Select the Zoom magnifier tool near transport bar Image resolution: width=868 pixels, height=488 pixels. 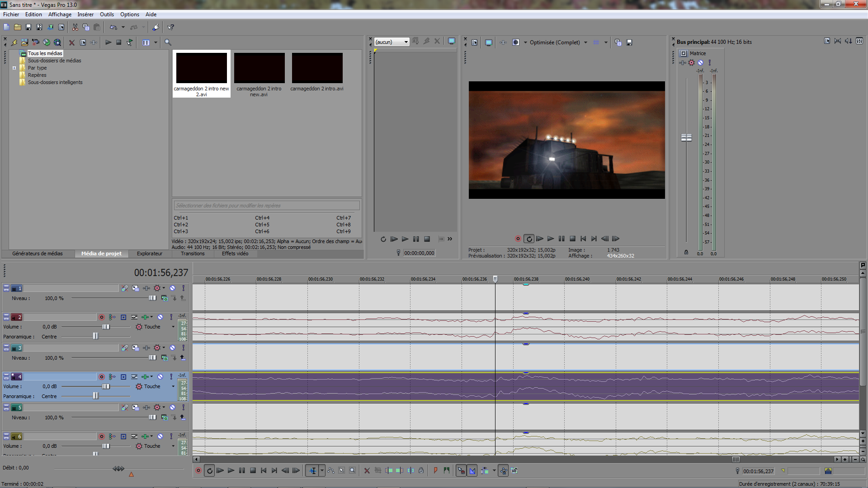click(353, 470)
